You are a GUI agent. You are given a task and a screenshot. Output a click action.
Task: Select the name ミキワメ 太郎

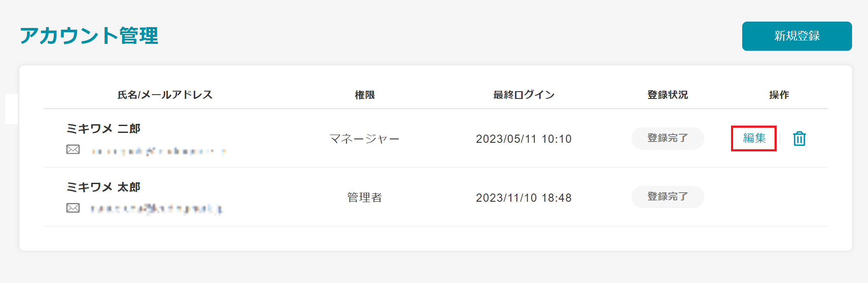(x=103, y=187)
